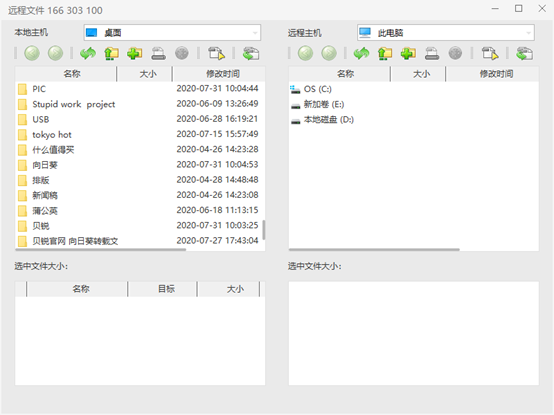
Task: Click the date 2020-04-28 14:48:48
Action: point(217,179)
